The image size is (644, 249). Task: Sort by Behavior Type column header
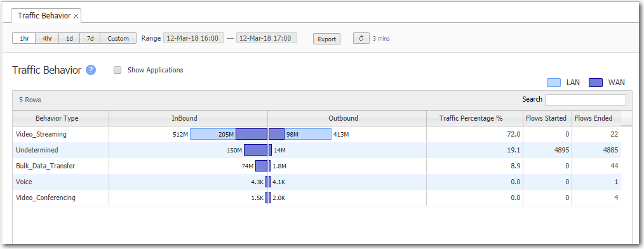click(61, 118)
